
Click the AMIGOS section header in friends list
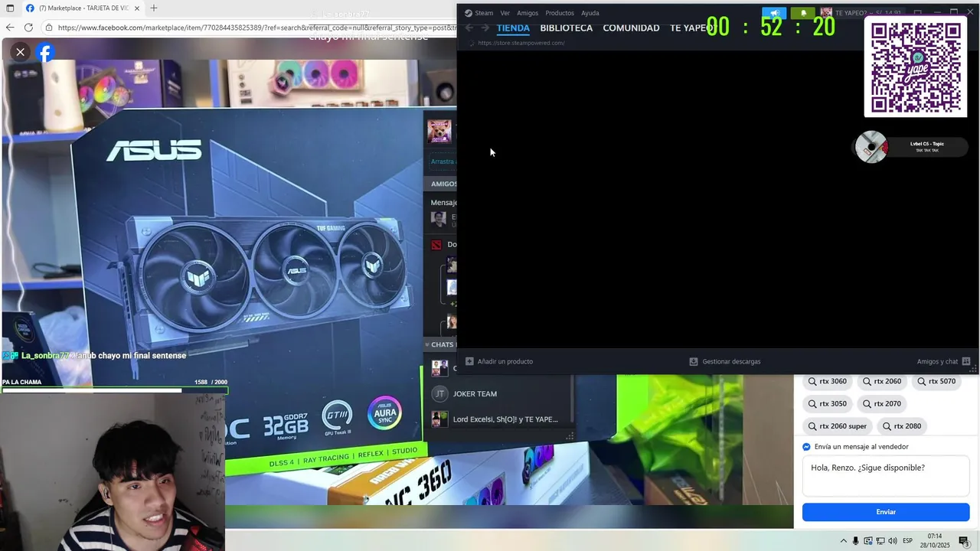point(443,184)
